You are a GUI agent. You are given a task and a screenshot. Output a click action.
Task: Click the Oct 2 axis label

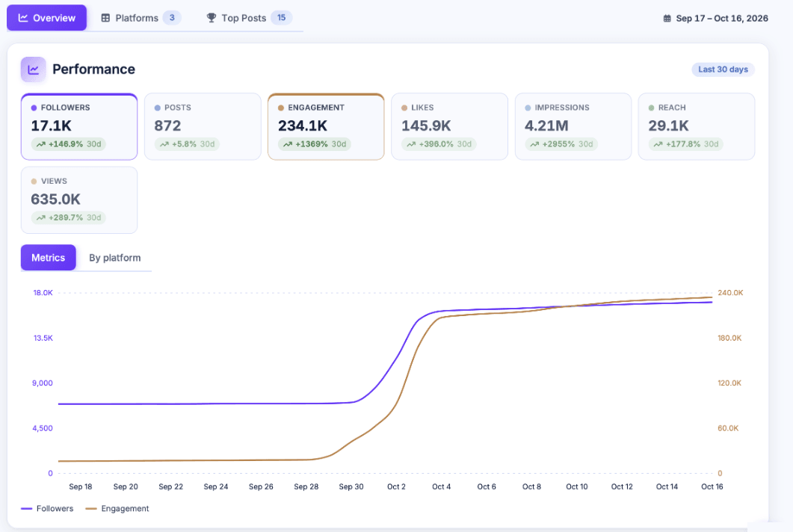click(396, 486)
